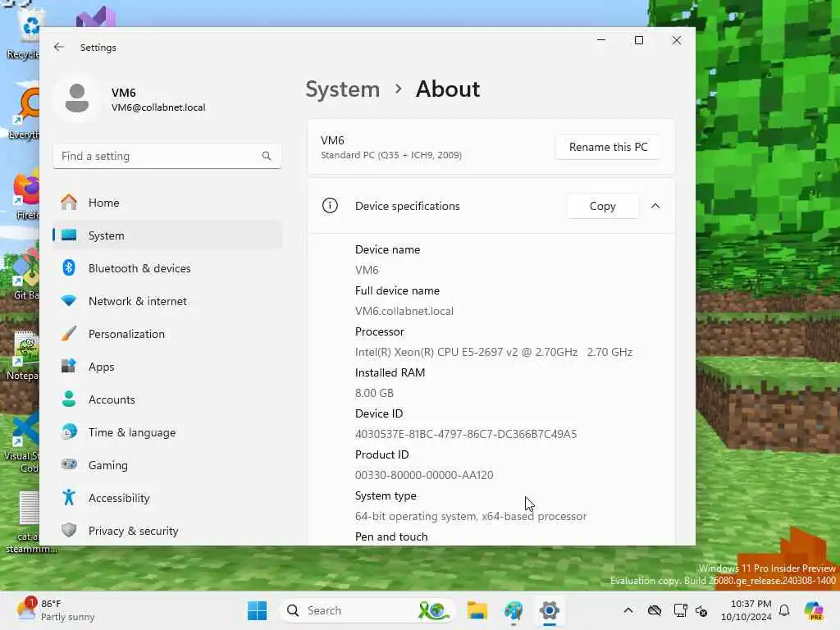Open the Apps settings page
Viewport: 840px width, 630px height.
pyautogui.click(x=167, y=367)
